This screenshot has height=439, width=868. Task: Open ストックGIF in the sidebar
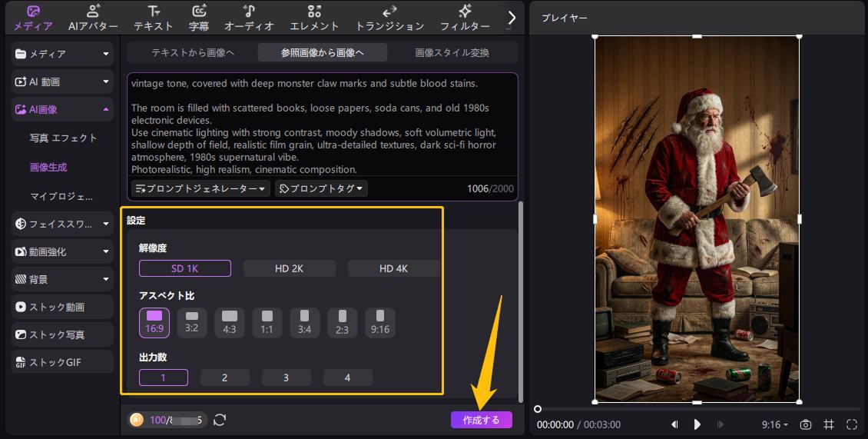[62, 362]
